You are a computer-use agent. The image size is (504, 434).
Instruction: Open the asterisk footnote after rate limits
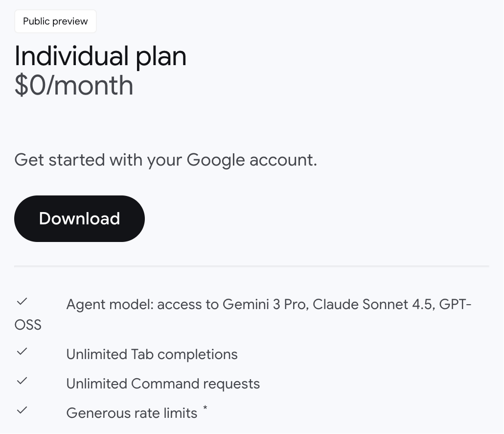pos(205,408)
